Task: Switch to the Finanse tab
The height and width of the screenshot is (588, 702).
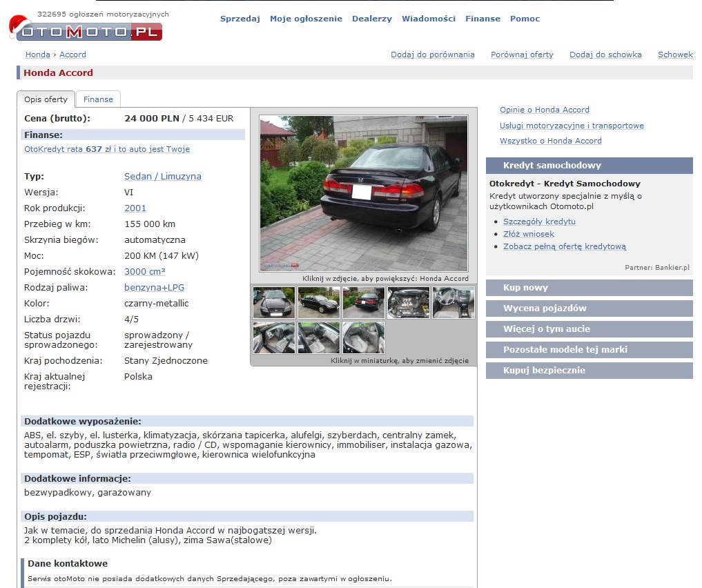Action: click(98, 99)
